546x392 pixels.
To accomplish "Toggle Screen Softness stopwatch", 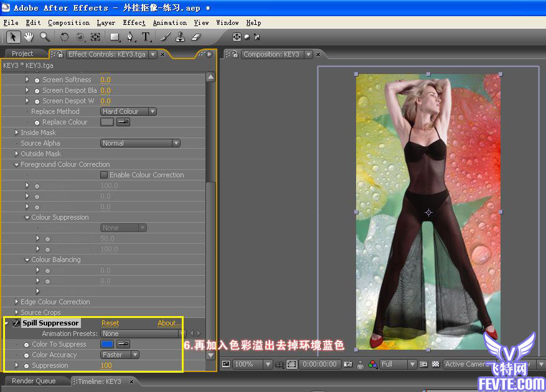I will pos(37,80).
